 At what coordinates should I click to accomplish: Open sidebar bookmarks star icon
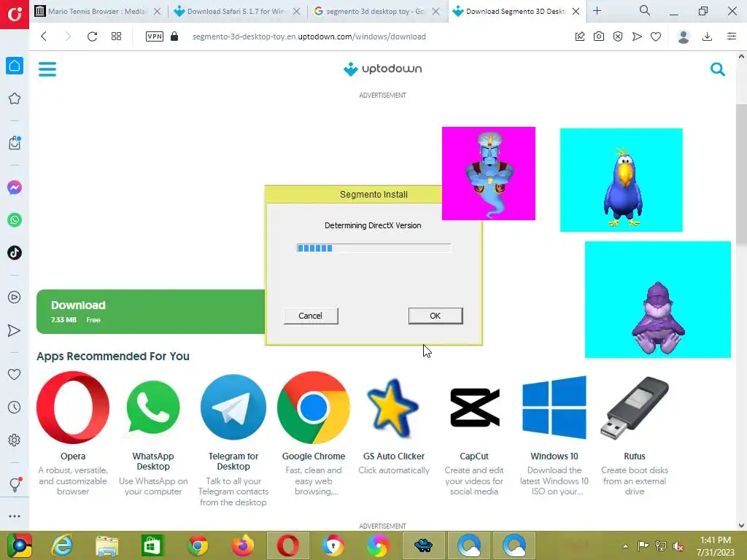(x=15, y=98)
